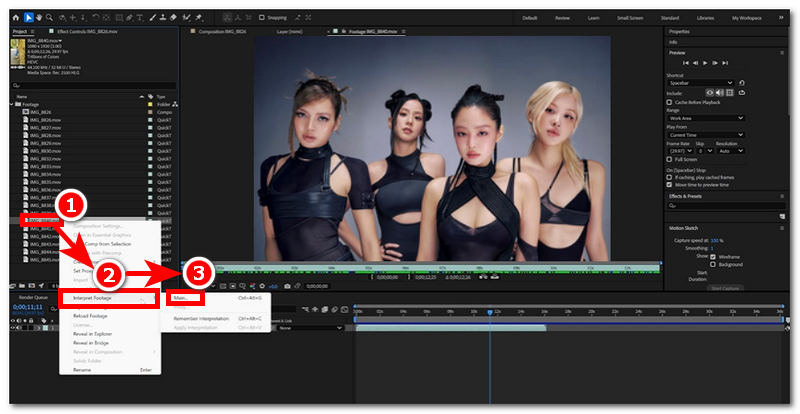Screen dimensions: 800x414
Task: Click the Home icon in toolbar
Action: point(16,17)
